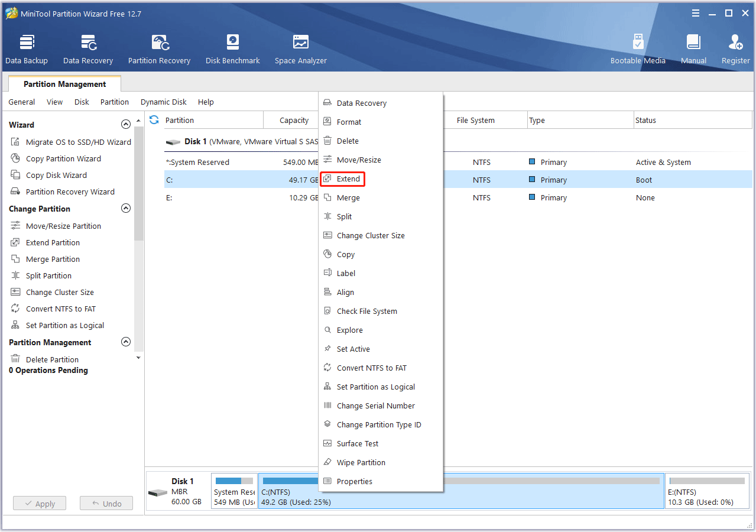Sort by Status column header
756x532 pixels.
click(x=693, y=120)
